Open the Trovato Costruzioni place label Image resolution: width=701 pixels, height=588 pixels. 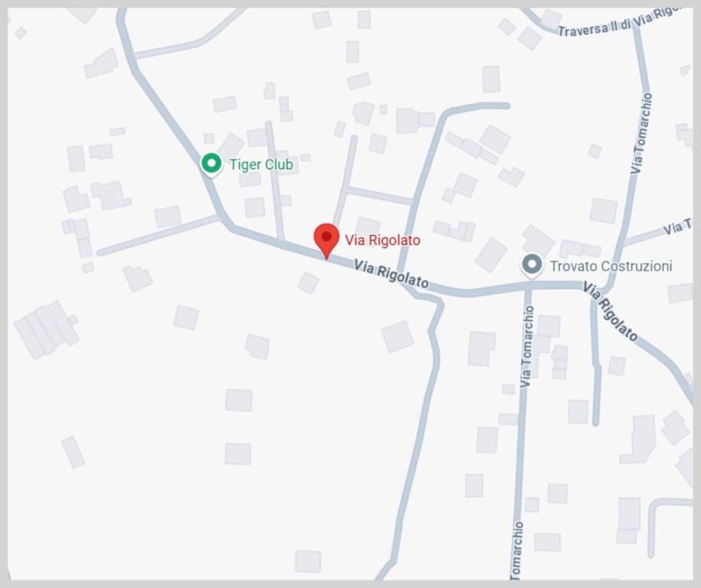tap(611, 266)
